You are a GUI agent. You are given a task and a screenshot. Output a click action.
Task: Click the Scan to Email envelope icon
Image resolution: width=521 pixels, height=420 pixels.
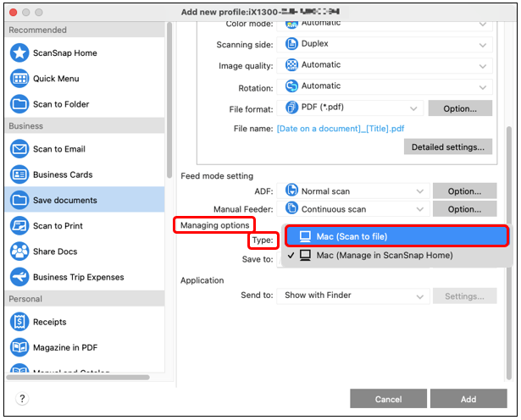coord(19,149)
